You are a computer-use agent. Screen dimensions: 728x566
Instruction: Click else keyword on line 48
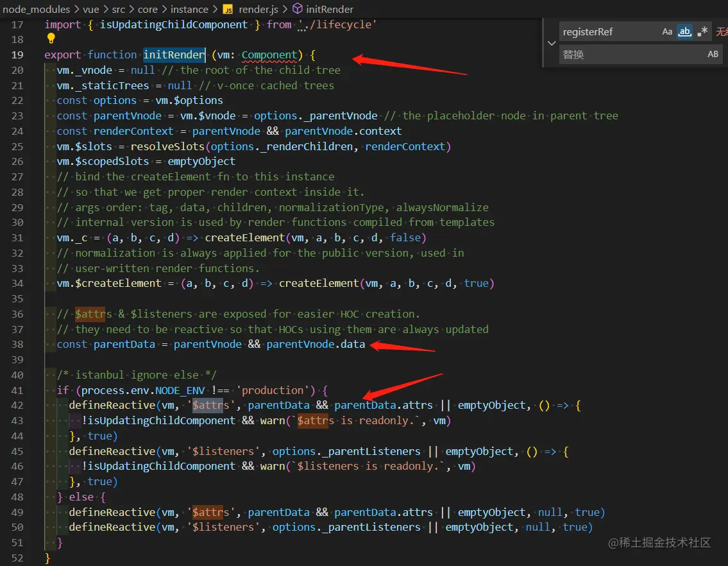click(81, 497)
